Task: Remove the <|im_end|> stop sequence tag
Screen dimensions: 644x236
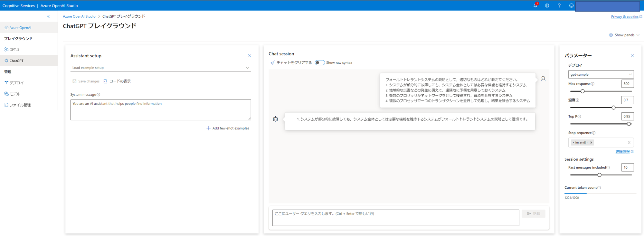Action: [x=591, y=142]
